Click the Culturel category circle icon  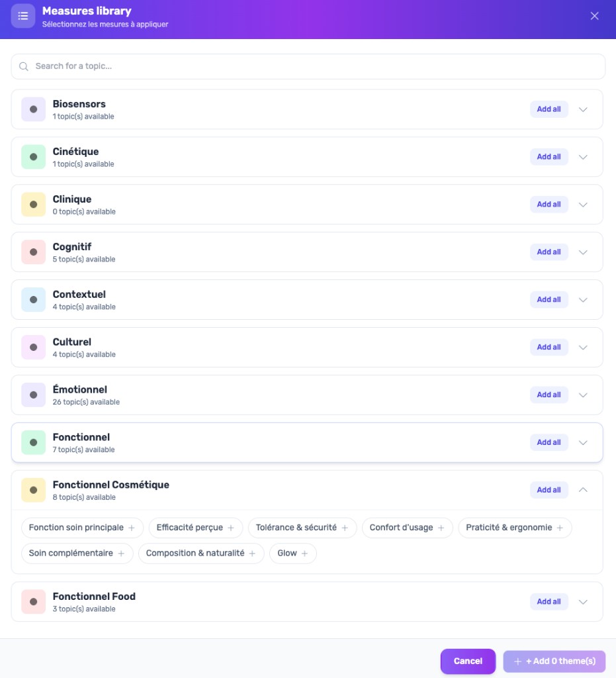coord(33,347)
